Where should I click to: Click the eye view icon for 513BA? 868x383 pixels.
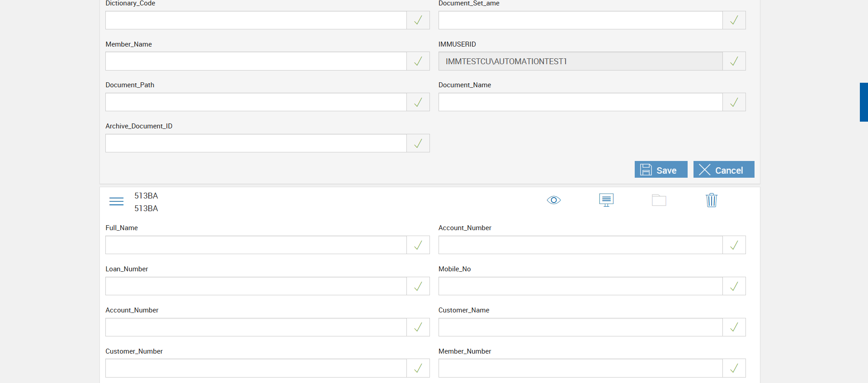(x=553, y=200)
